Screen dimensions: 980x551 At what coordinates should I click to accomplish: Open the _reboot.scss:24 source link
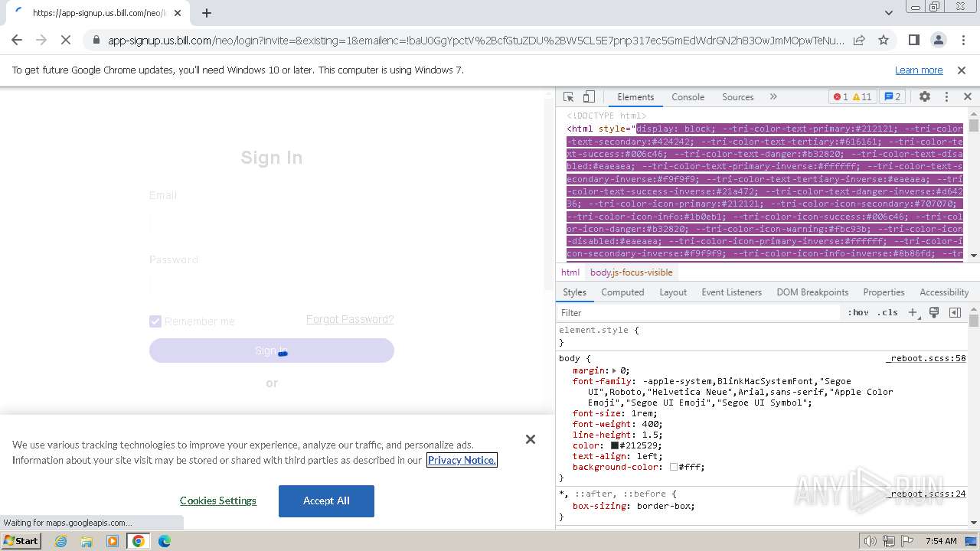pyautogui.click(x=926, y=494)
